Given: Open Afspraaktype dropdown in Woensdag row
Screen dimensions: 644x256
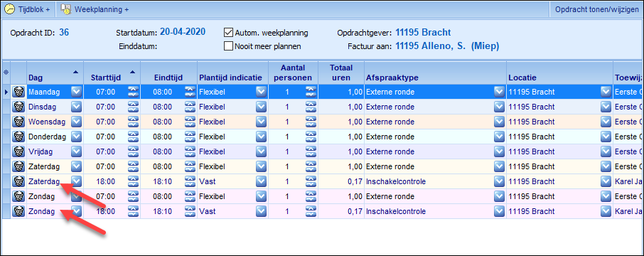Looking at the screenshot, I should (499, 122).
